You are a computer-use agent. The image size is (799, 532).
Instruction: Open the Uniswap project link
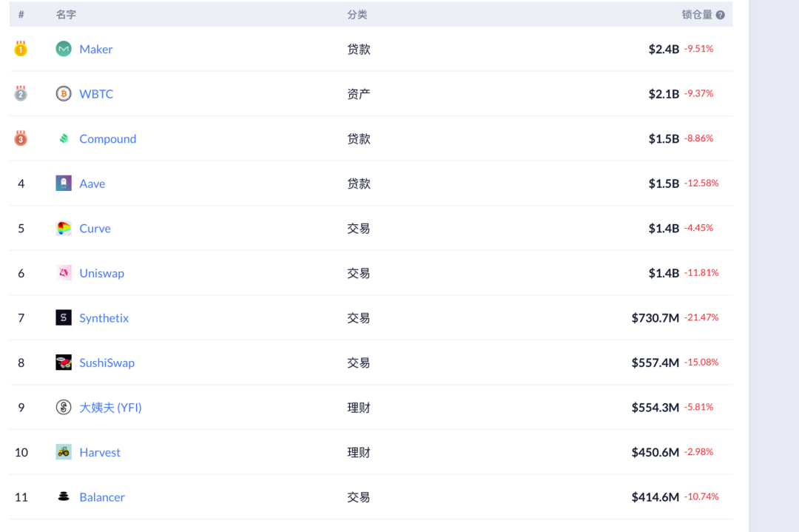101,273
